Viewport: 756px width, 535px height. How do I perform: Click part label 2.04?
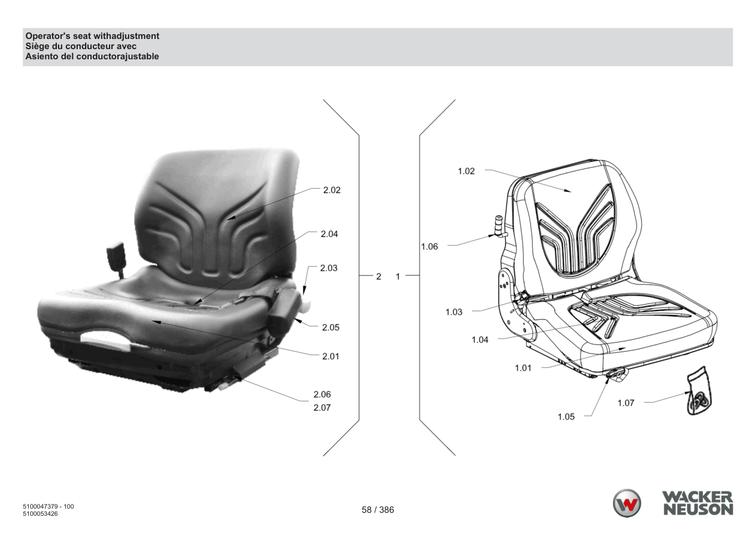pyautogui.click(x=329, y=234)
